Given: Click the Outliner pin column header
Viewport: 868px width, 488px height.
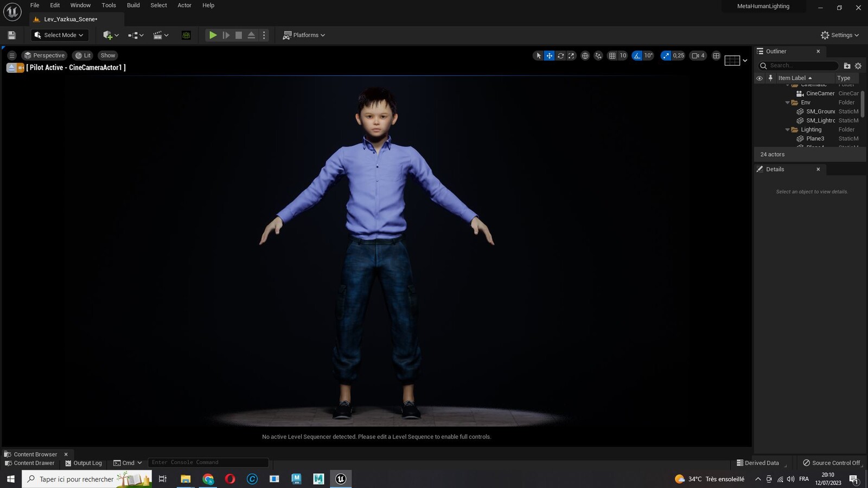Looking at the screenshot, I should pyautogui.click(x=770, y=78).
